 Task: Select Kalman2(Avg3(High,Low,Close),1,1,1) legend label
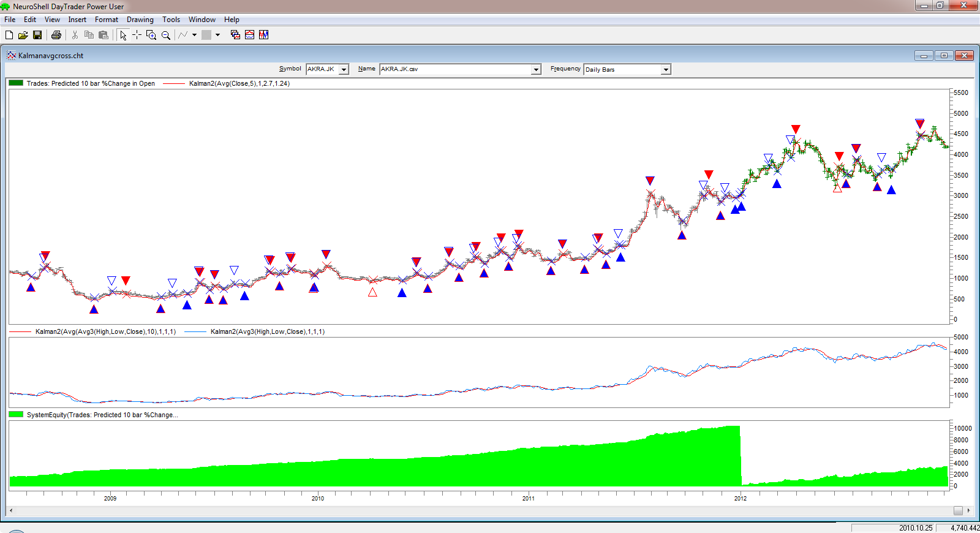(x=268, y=331)
